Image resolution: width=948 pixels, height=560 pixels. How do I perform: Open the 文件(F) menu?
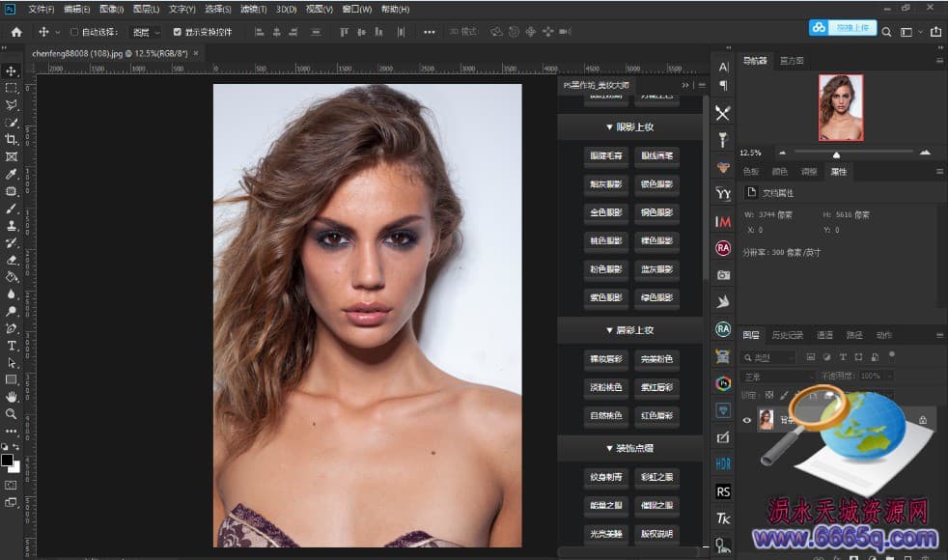[x=42, y=9]
